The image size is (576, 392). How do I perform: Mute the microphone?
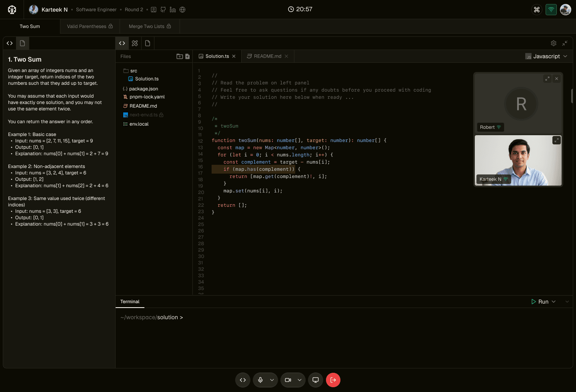[260, 380]
